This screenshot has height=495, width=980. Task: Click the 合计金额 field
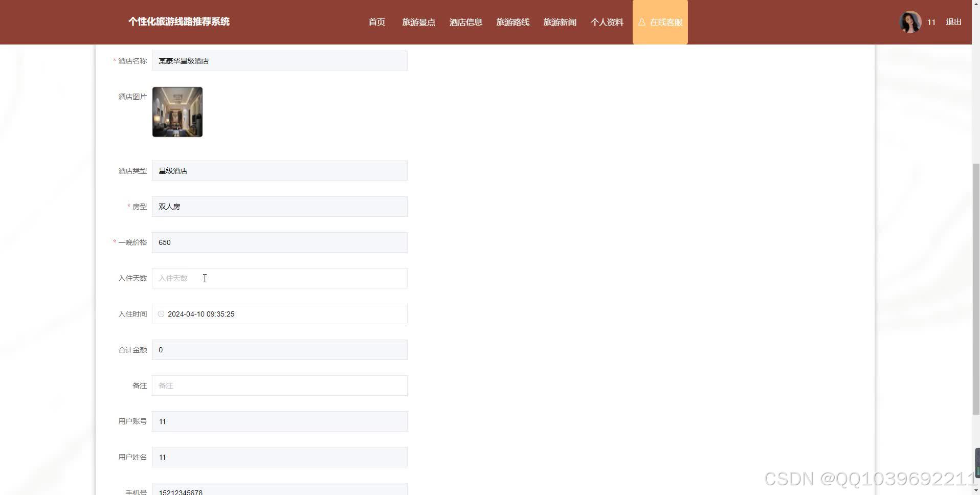pos(279,350)
